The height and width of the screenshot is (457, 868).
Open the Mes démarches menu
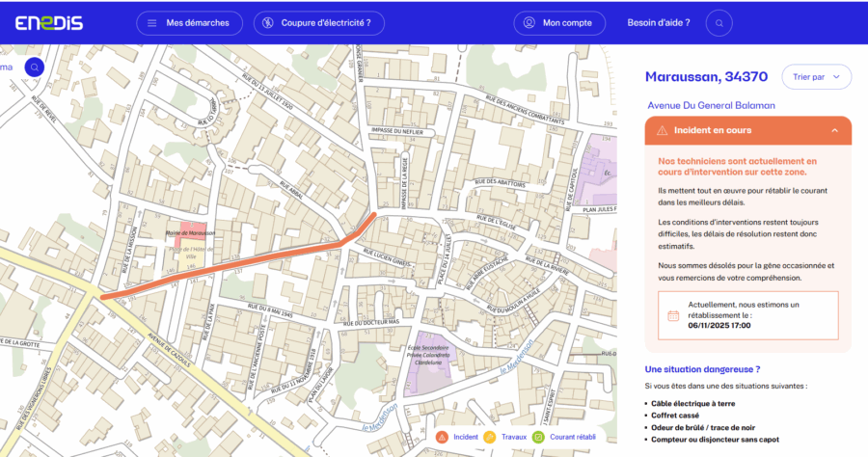point(189,23)
